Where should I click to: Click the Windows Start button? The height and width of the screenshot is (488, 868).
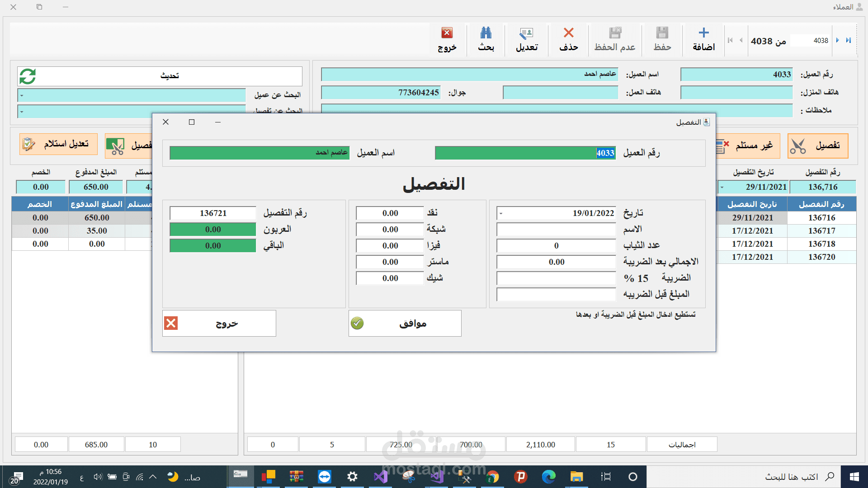pos(854,477)
